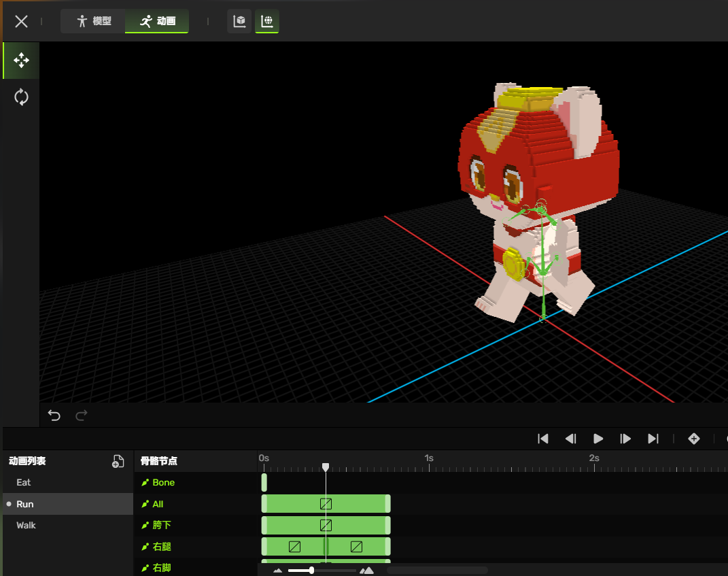Image resolution: width=728 pixels, height=576 pixels.
Task: Select the 右腿 bone node
Action: pos(195,547)
